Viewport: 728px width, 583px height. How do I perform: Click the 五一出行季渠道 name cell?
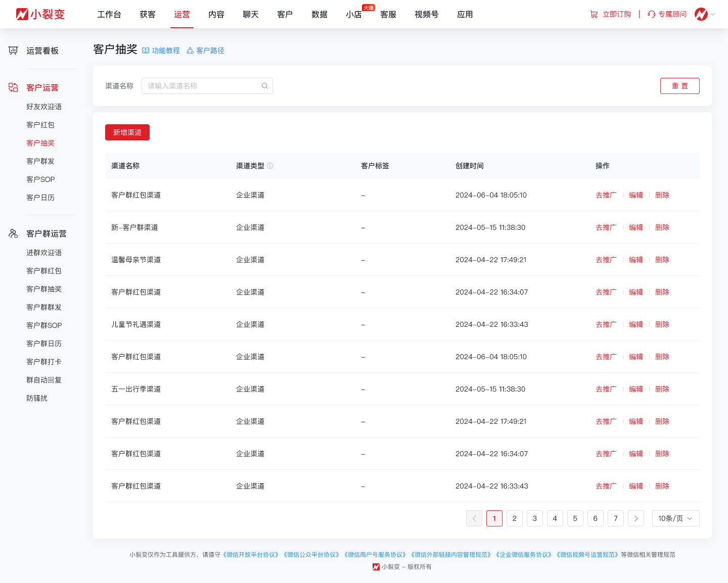point(136,389)
